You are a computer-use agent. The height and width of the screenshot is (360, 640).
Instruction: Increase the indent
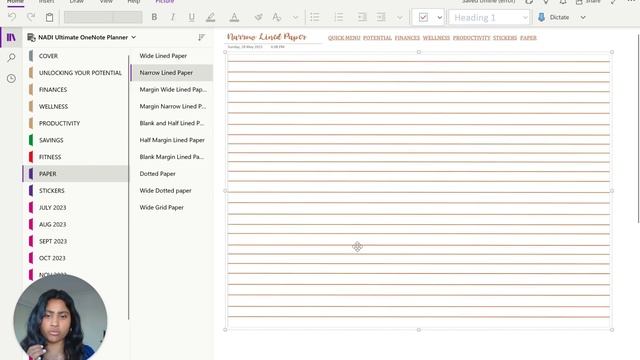click(381, 17)
